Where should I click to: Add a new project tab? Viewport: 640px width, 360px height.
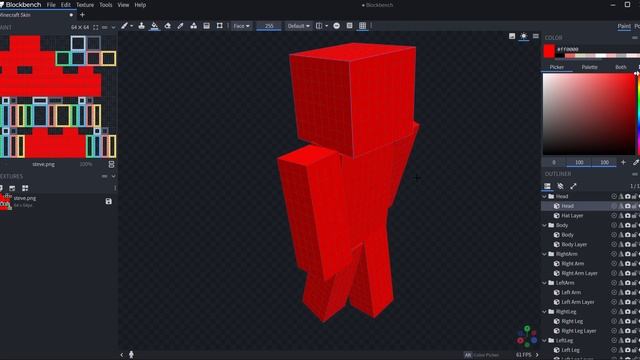coord(82,15)
